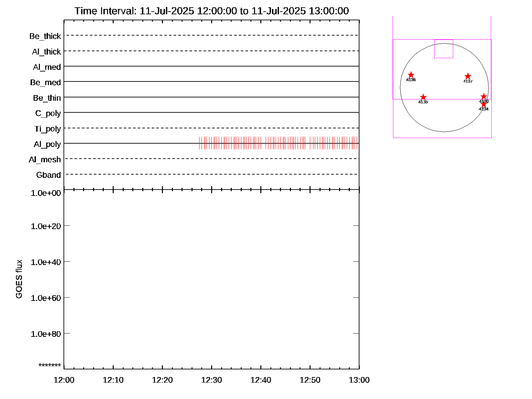
Task: Click the Time Interval title text
Action: click(211, 11)
